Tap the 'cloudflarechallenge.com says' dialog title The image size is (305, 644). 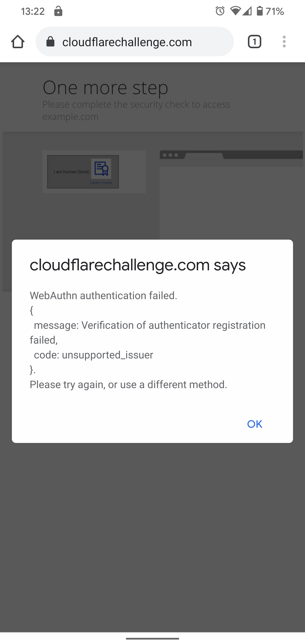pos(138,265)
